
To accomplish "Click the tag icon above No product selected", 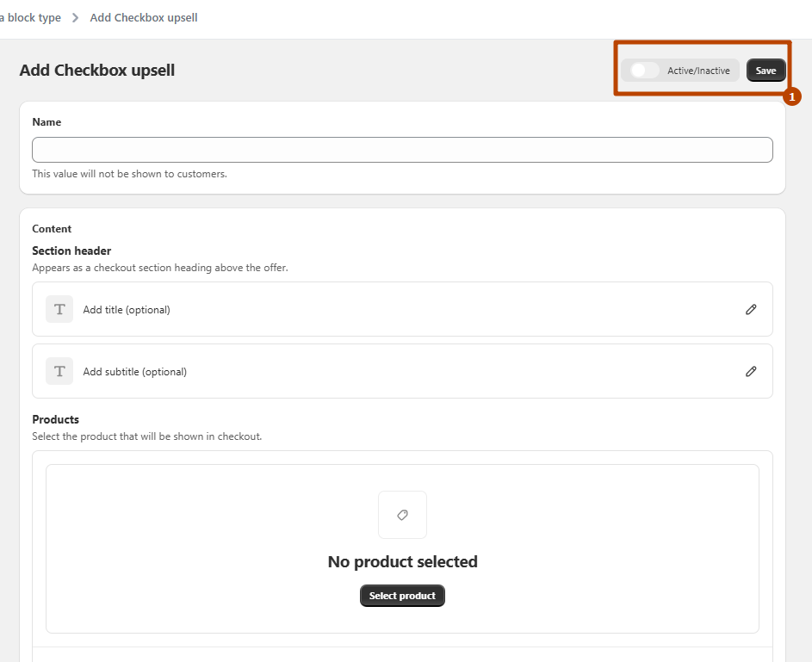I will (x=402, y=515).
